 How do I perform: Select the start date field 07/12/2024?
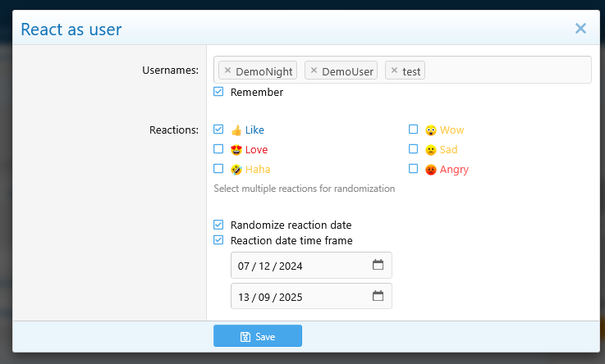[x=296, y=266]
